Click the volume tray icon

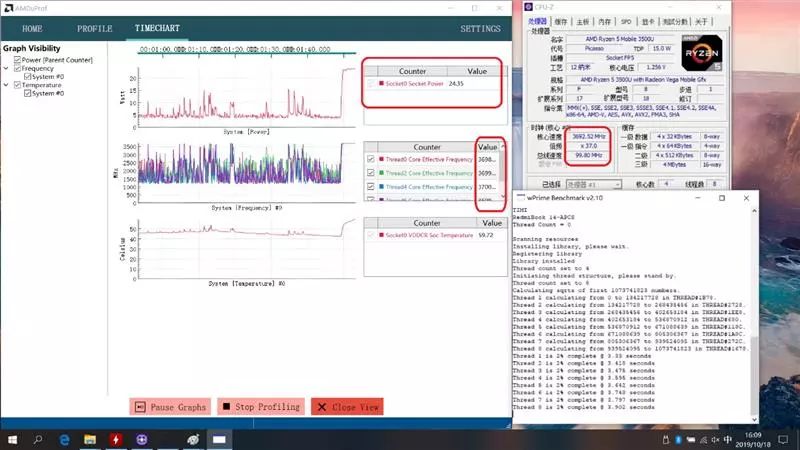click(715, 440)
